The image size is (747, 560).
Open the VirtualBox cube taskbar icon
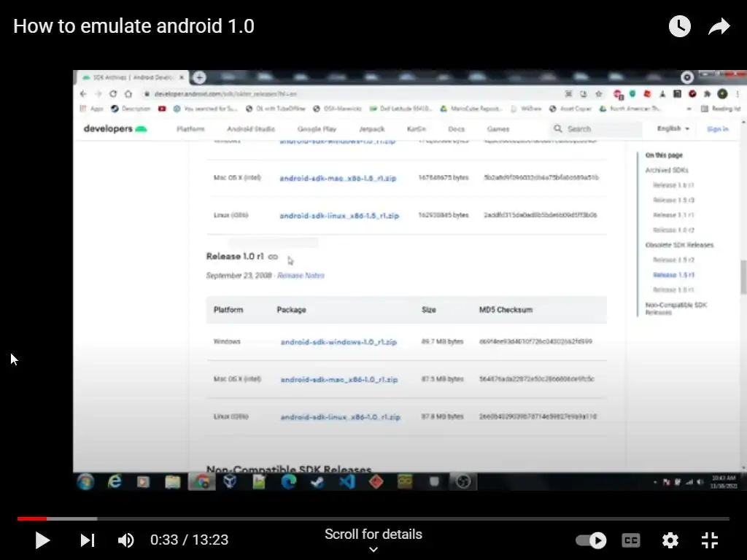(230, 482)
